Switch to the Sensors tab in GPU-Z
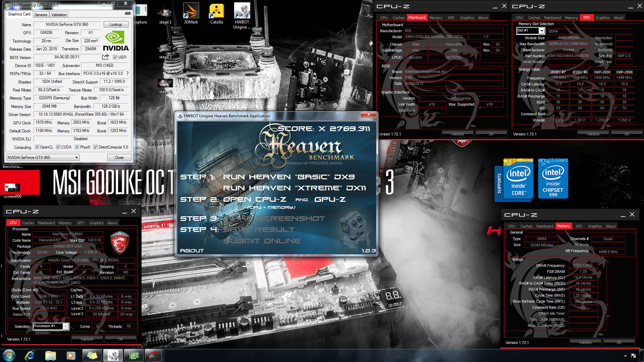The image size is (644, 362). (x=41, y=15)
